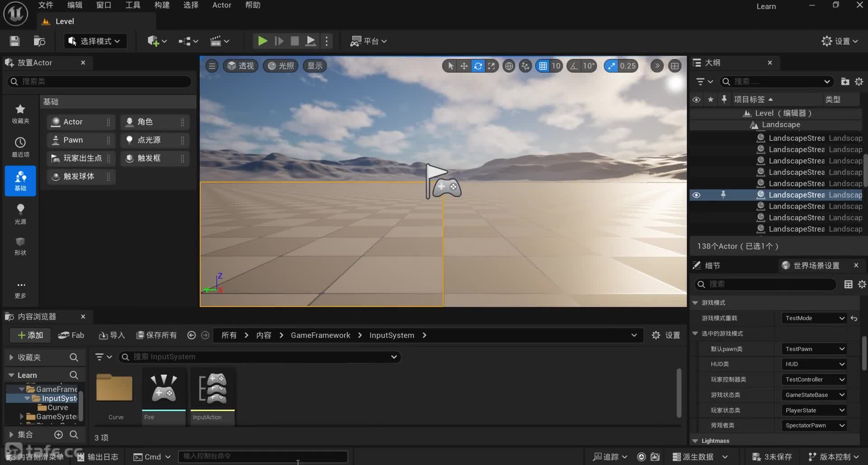The image size is (868, 465).
Task: Collapse the Lightmass section
Action: (695, 441)
